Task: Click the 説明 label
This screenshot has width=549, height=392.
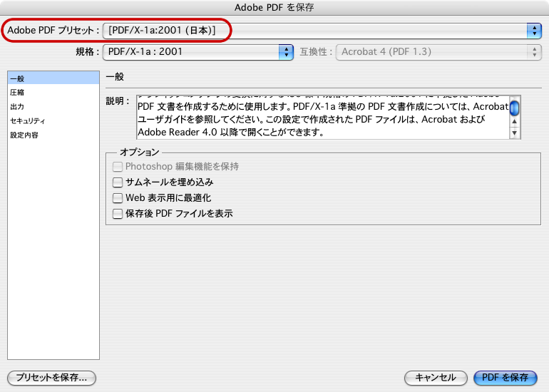Action: [x=118, y=101]
